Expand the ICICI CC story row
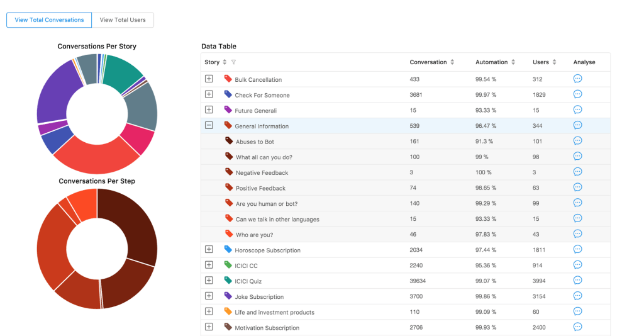 209,265
